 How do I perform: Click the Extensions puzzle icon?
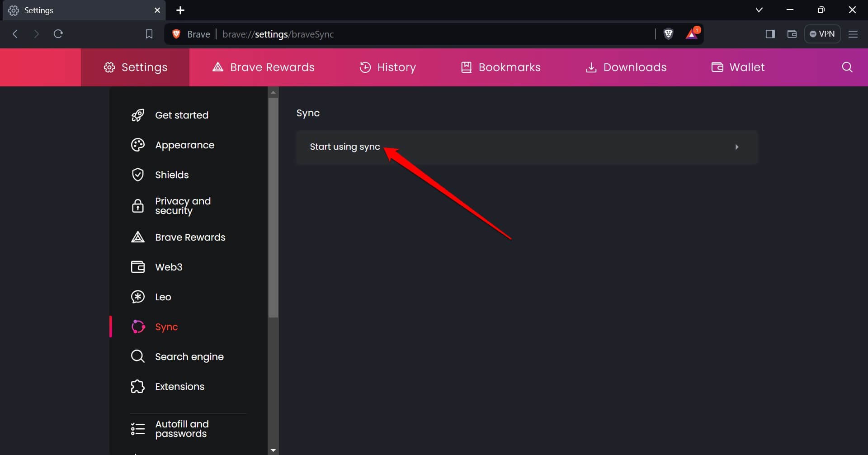(x=137, y=386)
